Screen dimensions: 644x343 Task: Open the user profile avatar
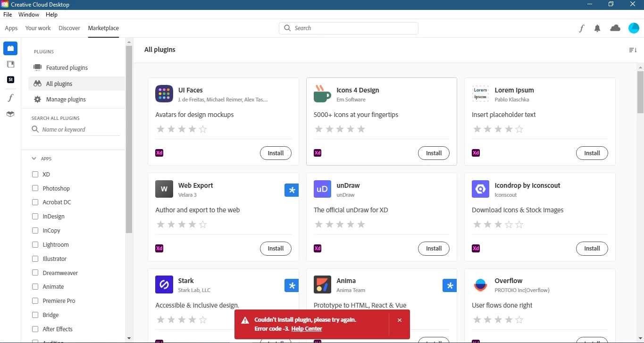pos(634,28)
